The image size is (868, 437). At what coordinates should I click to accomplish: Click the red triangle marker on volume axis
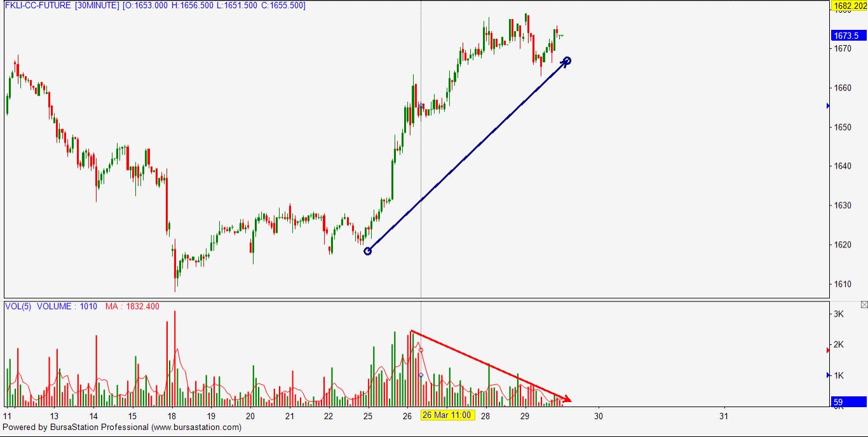click(x=827, y=350)
